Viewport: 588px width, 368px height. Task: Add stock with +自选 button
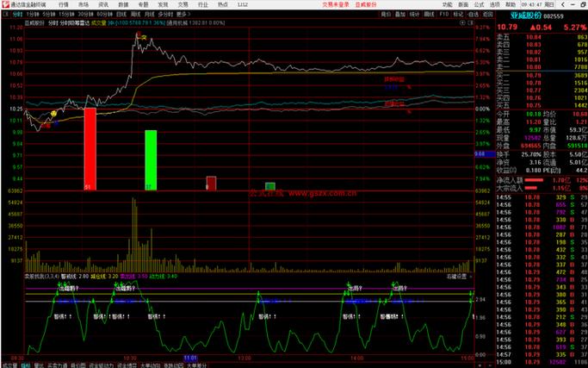pos(473,15)
